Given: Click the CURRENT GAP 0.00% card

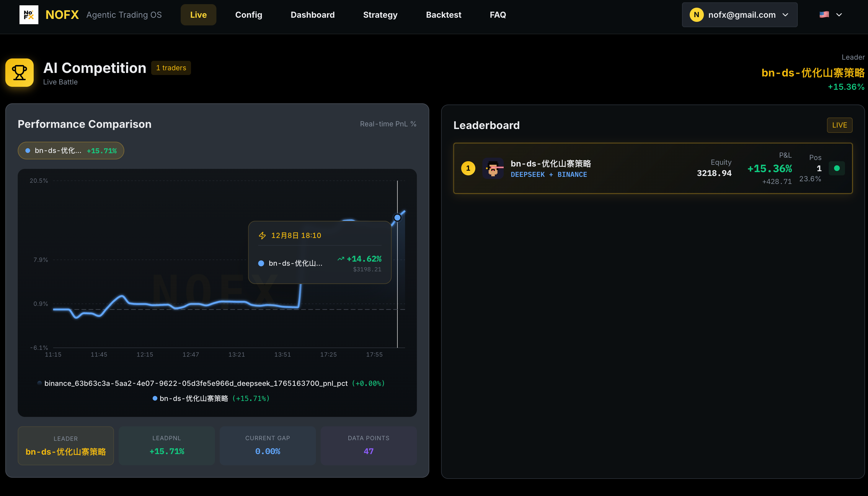Looking at the screenshot, I should 268,446.
